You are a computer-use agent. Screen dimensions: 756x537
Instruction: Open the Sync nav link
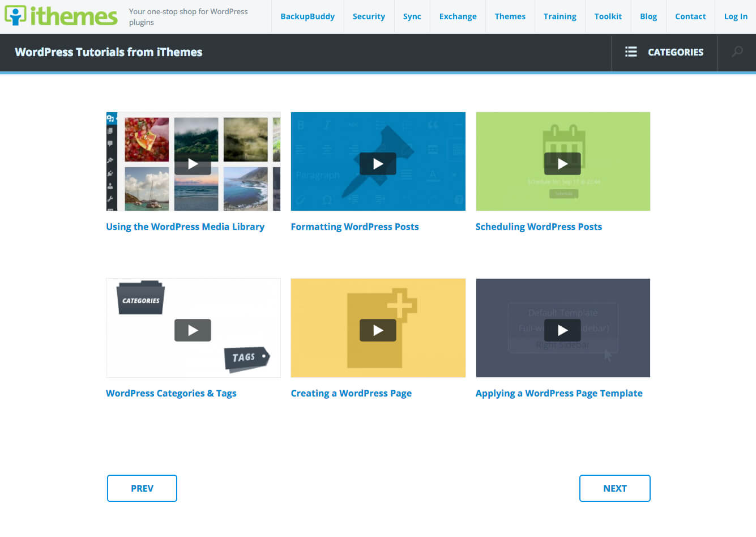pyautogui.click(x=412, y=16)
